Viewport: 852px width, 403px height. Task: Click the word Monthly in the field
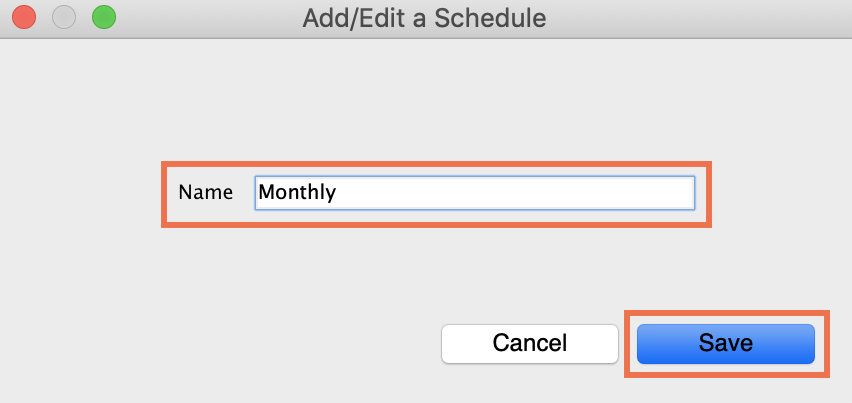[x=297, y=192]
